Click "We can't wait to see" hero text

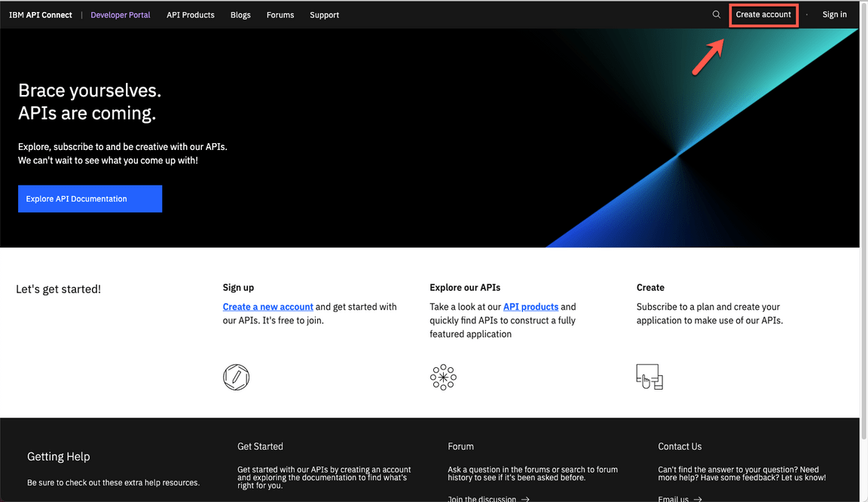tap(108, 161)
